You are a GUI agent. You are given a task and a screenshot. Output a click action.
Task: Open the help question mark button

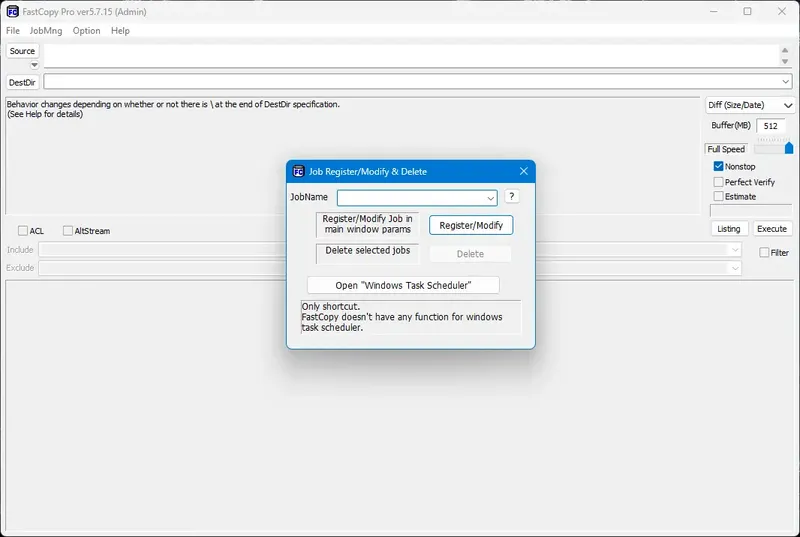[x=511, y=196]
